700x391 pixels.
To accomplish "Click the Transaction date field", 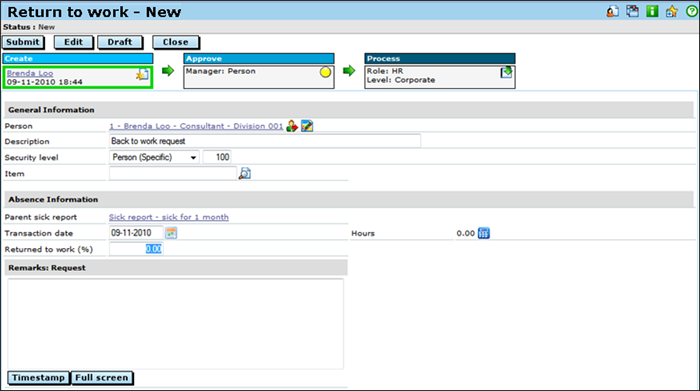I will point(136,233).
